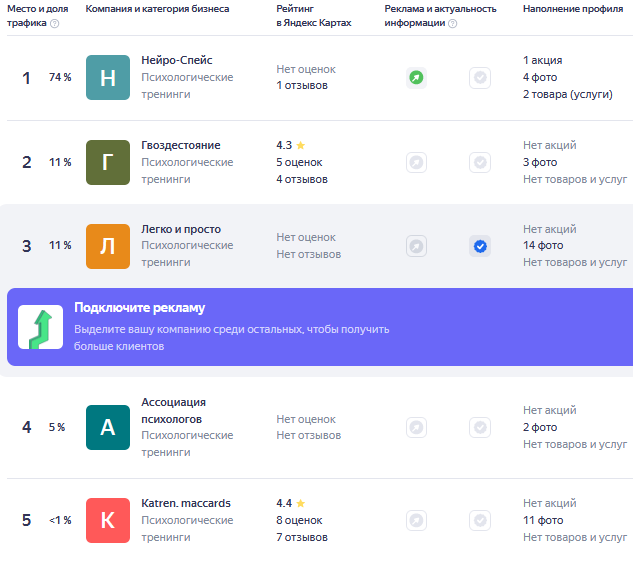This screenshot has width=633, height=561.
Task: Click '8 оценок' for Katren. maccards
Action: point(299,520)
